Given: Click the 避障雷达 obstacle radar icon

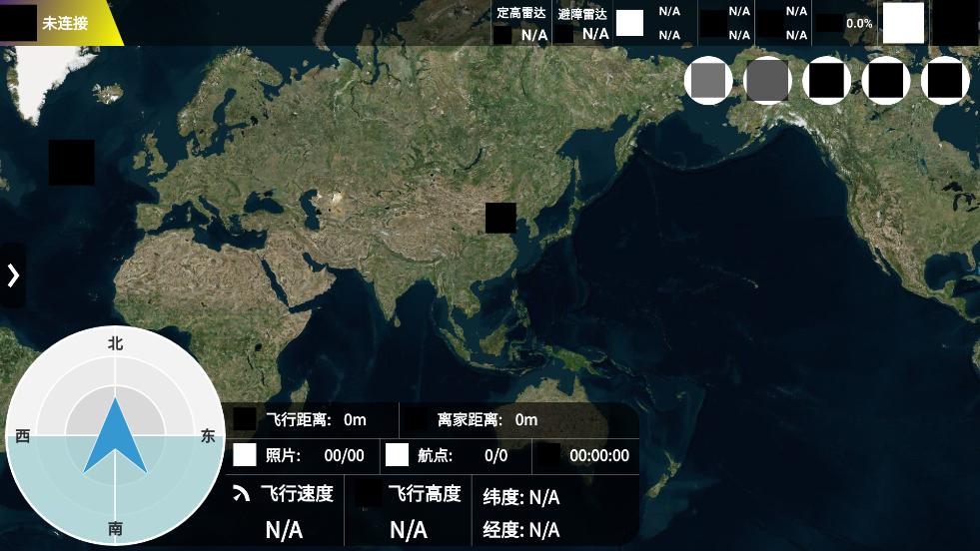Looking at the screenshot, I should pos(565,35).
